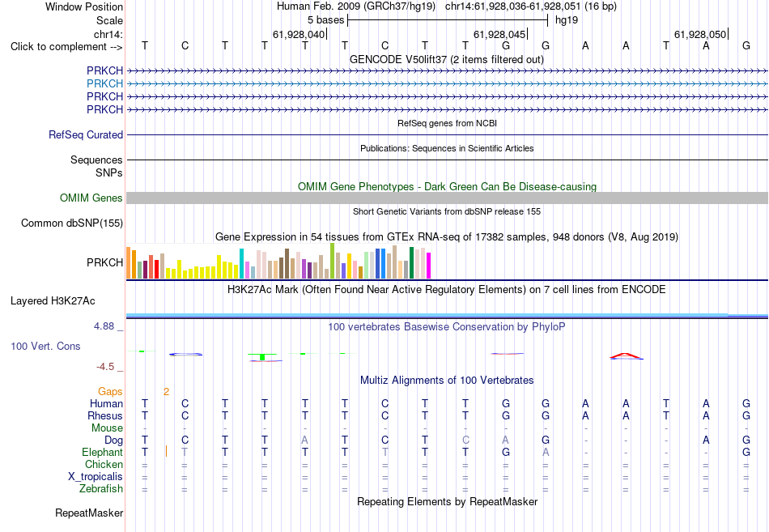Click the RepeatMasker track label
769x532 pixels.
click(x=89, y=513)
